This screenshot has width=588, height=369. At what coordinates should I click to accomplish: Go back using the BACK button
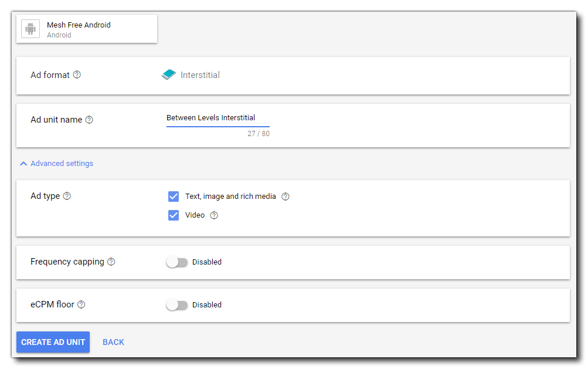click(x=113, y=342)
